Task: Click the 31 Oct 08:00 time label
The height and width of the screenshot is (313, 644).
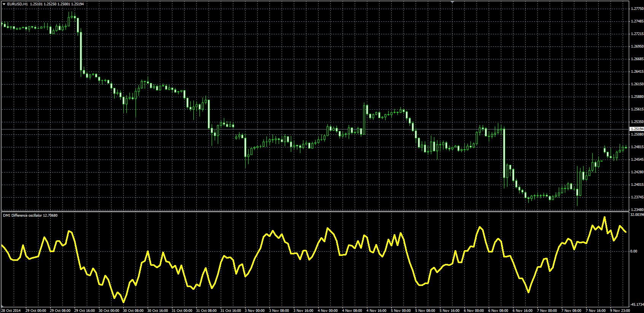Action: [206, 311]
